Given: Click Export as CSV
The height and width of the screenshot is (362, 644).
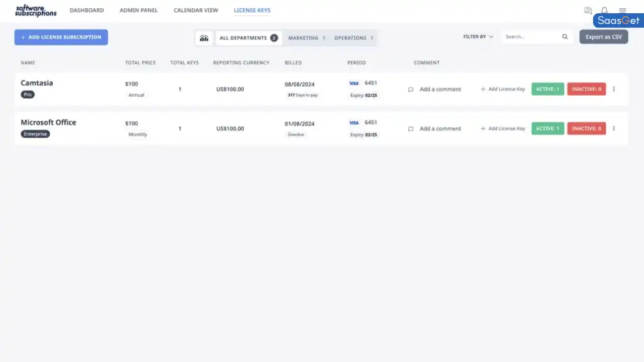Looking at the screenshot, I should pos(603,36).
